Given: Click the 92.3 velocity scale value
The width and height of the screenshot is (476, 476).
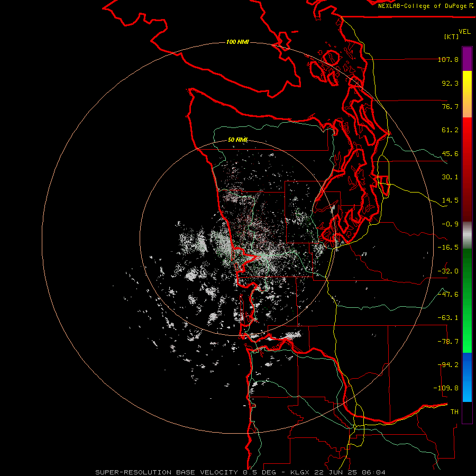Looking at the screenshot, I should [x=450, y=83].
